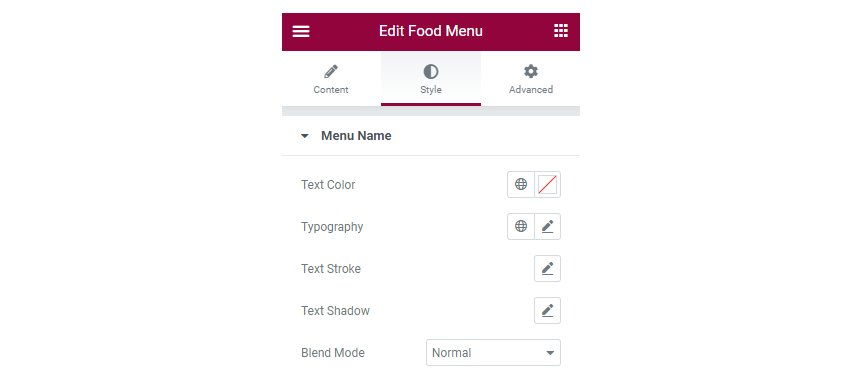Select the Style tab
The image size is (860, 380).
pyautogui.click(x=431, y=78)
